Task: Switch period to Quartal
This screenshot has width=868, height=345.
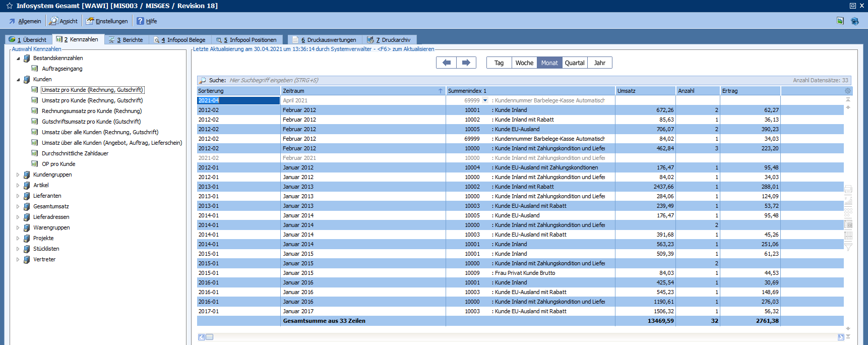Action: (575, 63)
